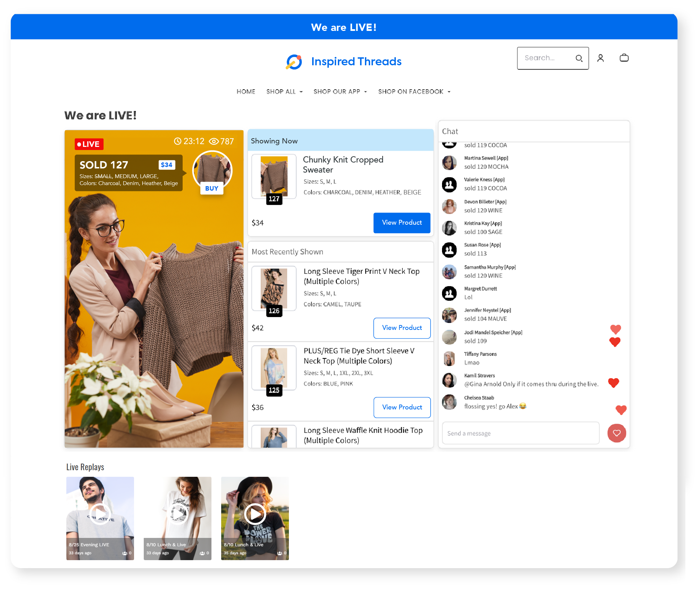Click the Inspired Threads store name
Screen dimensions: 700x590
pos(356,61)
